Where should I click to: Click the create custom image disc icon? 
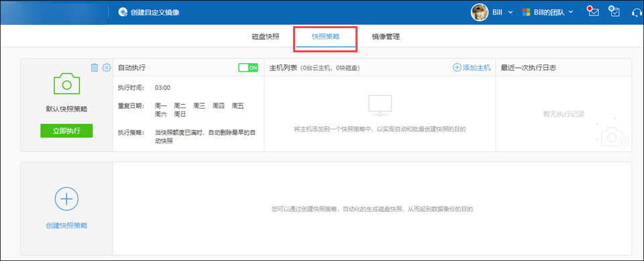(x=123, y=12)
